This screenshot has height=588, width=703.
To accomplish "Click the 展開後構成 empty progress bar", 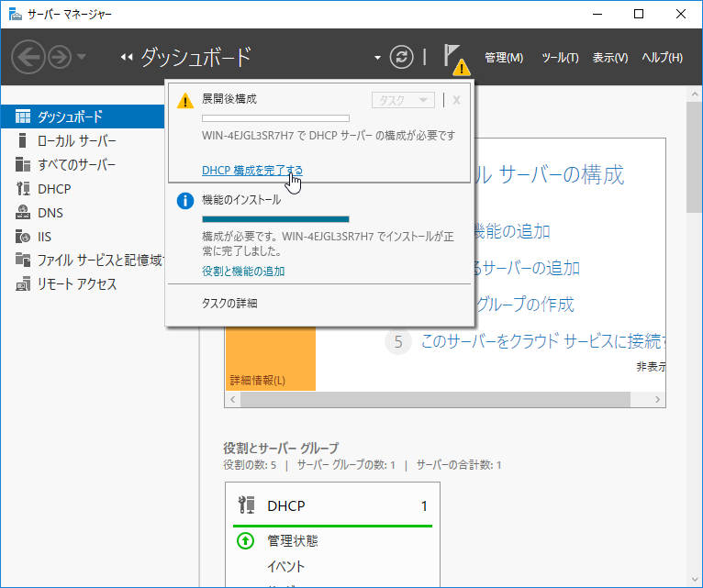I will pyautogui.click(x=275, y=118).
